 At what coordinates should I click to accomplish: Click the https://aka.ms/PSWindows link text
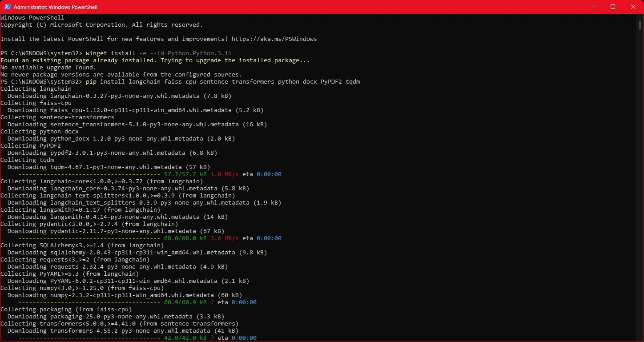point(274,39)
